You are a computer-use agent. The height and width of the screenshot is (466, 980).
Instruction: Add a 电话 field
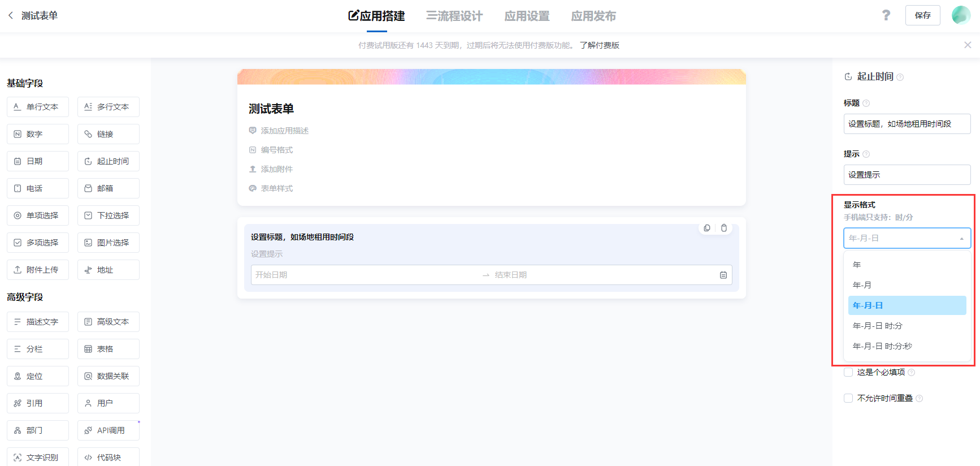[38, 188]
